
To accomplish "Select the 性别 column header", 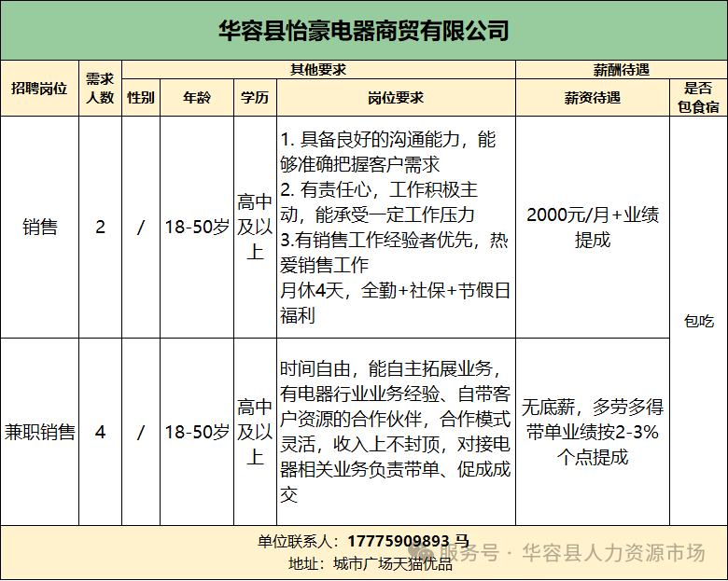I will pos(141,97).
